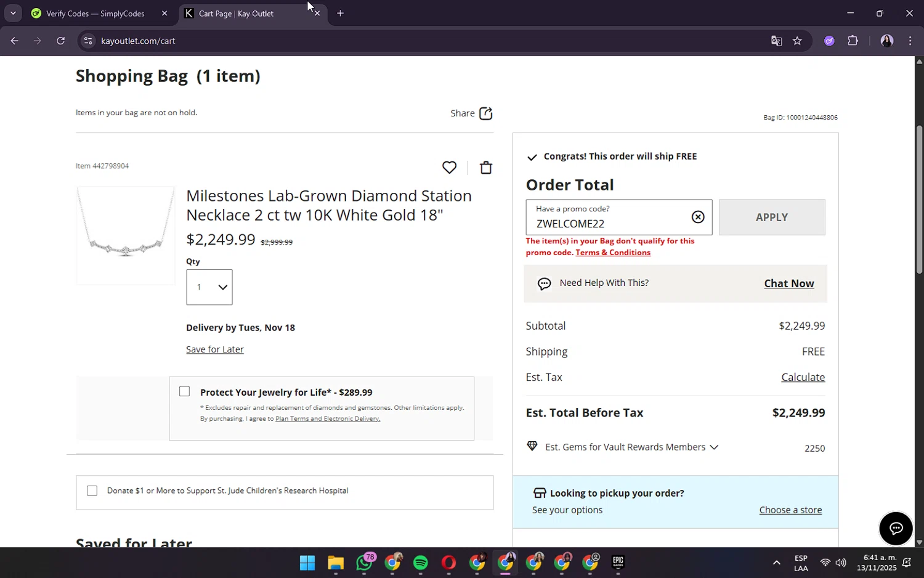924x578 pixels.
Task: Click Calculate estimated tax link
Action: [x=803, y=377]
